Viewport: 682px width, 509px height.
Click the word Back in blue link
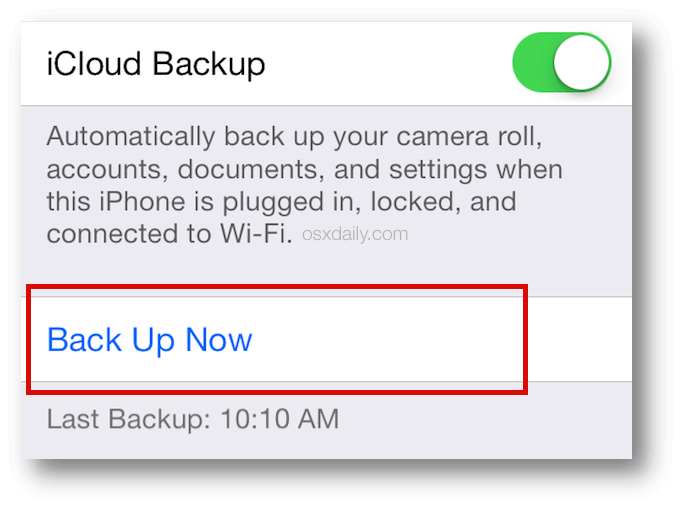(x=84, y=339)
